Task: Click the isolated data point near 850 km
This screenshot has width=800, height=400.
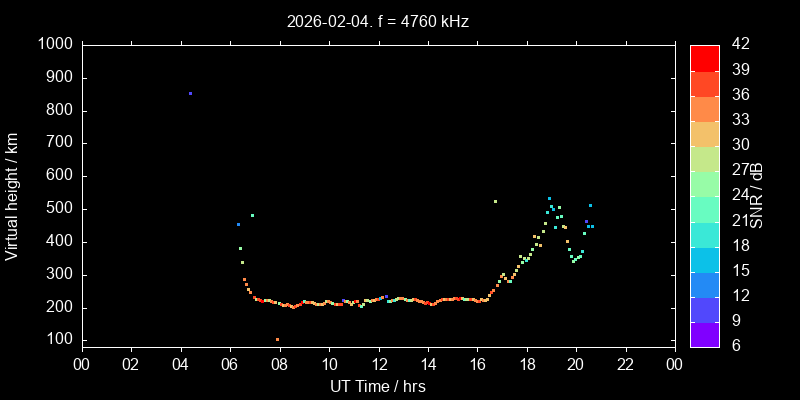Action: (x=190, y=93)
